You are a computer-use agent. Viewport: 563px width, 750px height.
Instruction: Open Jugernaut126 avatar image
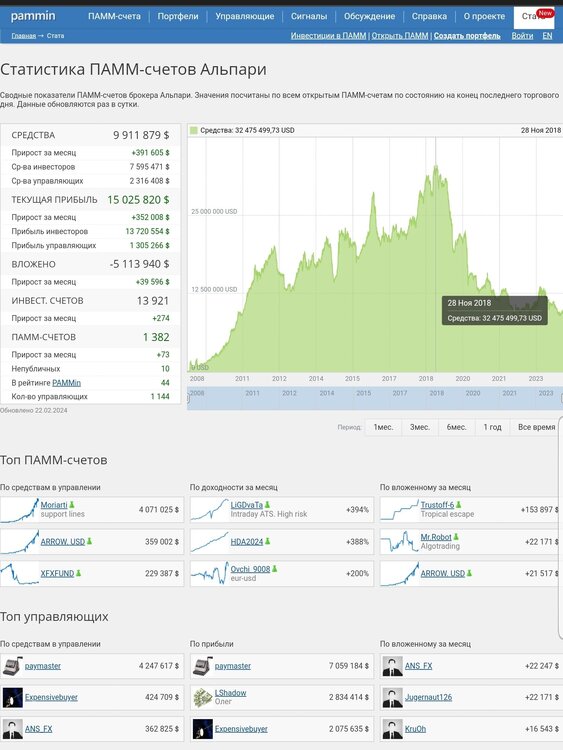coord(392,697)
